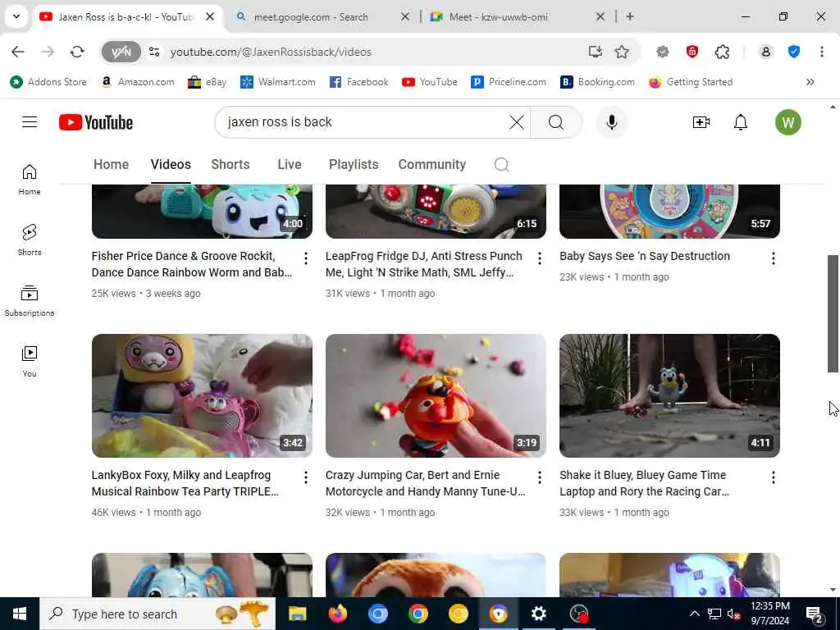The height and width of the screenshot is (630, 840).
Task: Open the Create video icon
Action: [x=701, y=122]
